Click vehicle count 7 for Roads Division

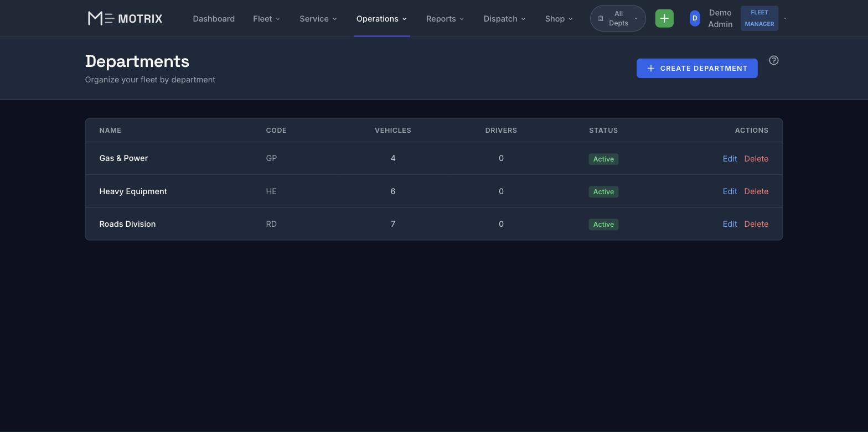pos(393,224)
